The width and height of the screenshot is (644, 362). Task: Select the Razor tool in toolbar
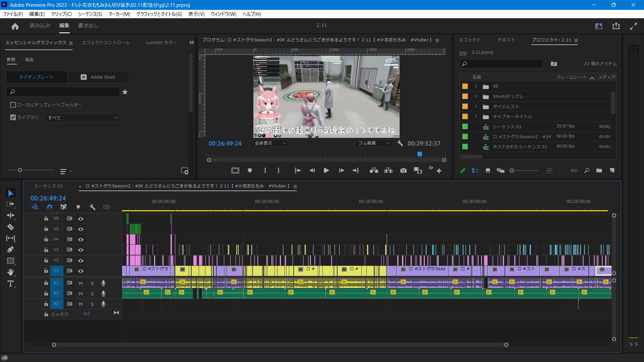click(x=10, y=227)
